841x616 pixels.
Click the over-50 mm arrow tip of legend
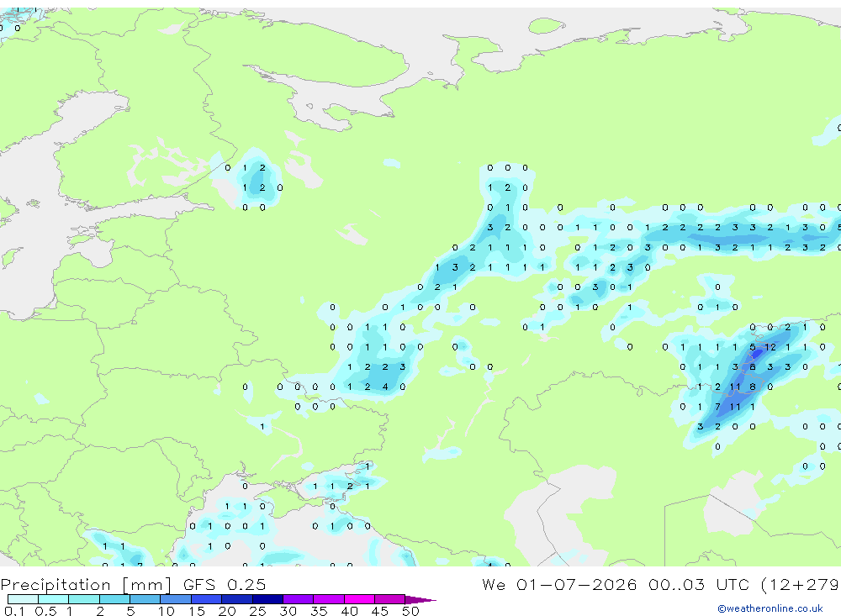click(x=420, y=599)
